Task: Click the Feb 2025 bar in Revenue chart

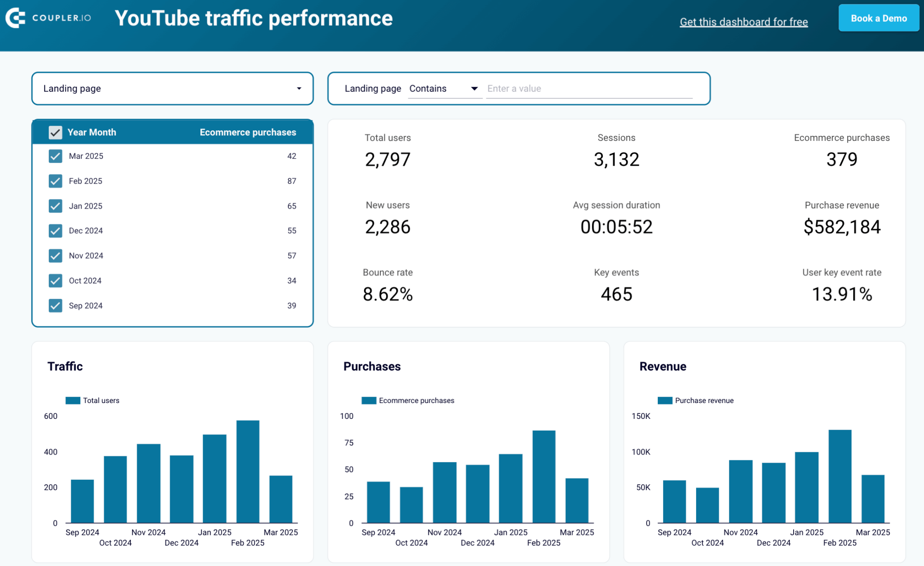Action: click(840, 476)
